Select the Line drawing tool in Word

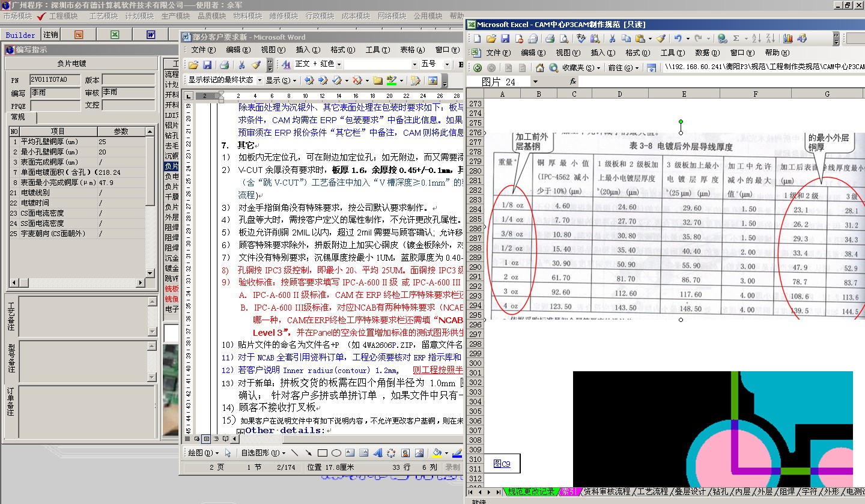coord(294,453)
